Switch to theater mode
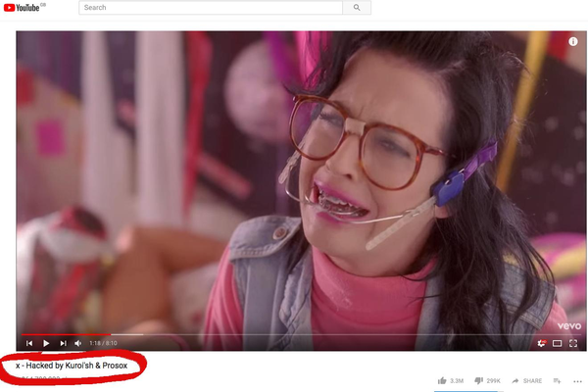This screenshot has width=588, height=392. coord(558,343)
